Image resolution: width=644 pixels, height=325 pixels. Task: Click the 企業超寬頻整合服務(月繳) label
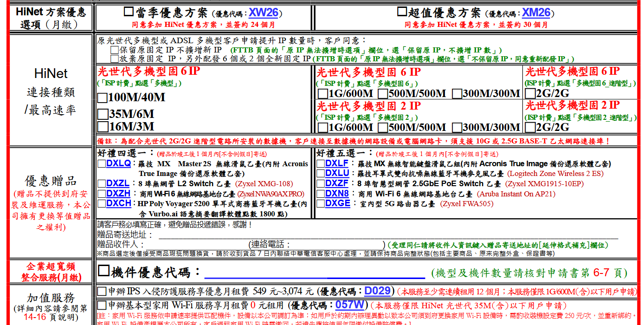pos(51,272)
